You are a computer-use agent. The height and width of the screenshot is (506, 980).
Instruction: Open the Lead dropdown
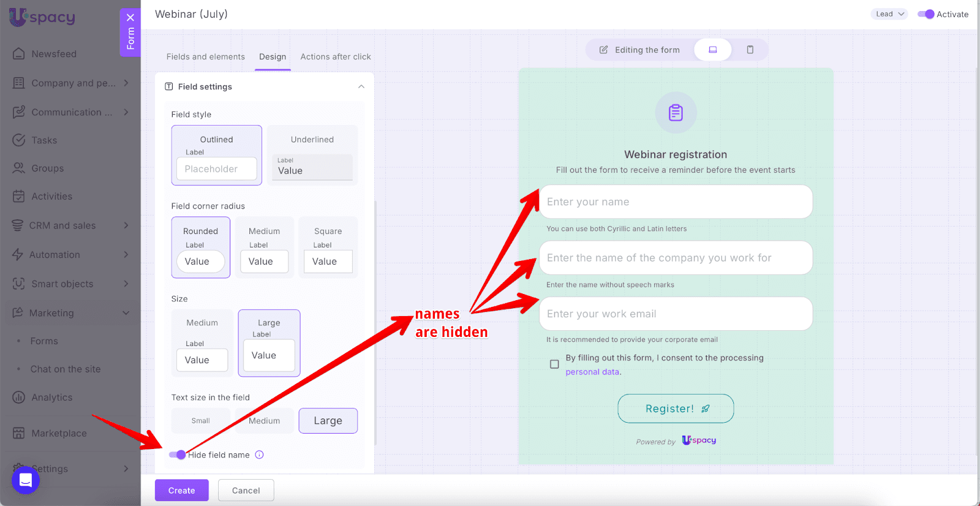[x=889, y=14]
